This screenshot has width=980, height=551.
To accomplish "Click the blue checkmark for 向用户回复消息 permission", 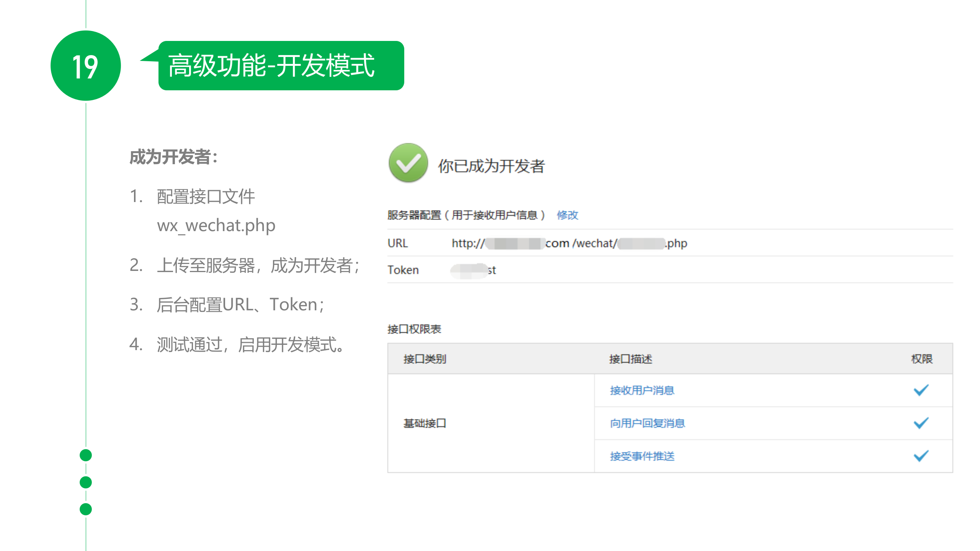I will click(920, 423).
